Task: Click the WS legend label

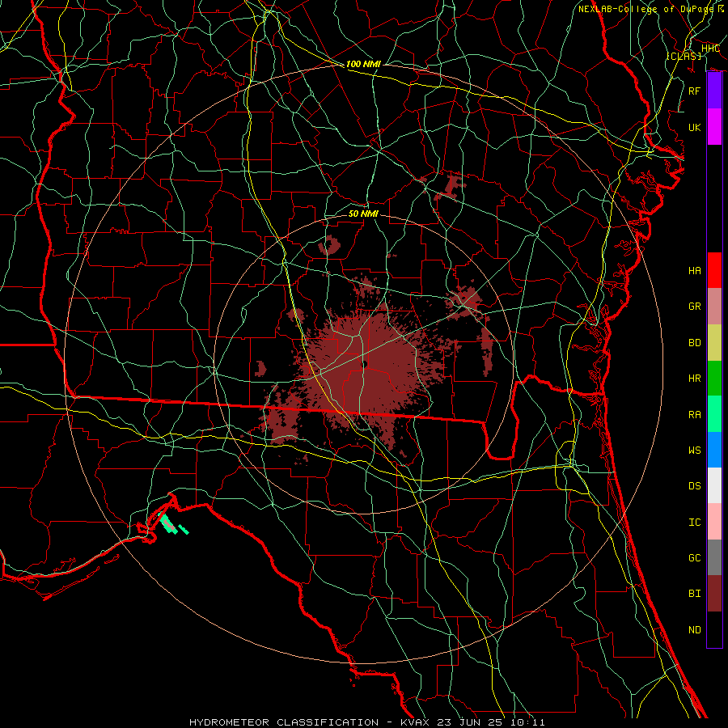Action: point(695,451)
